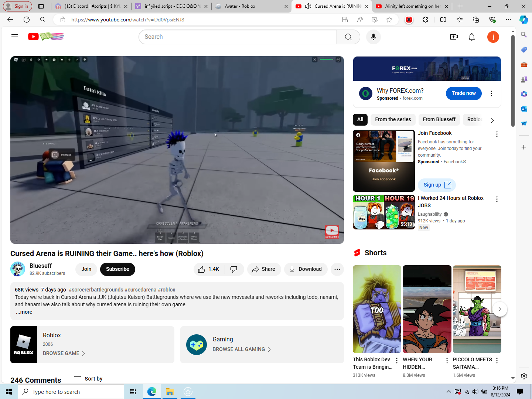This screenshot has height=399, width=532.
Task: Mute the Cursed Arena tab audio
Action: pyautogui.click(x=308, y=6)
